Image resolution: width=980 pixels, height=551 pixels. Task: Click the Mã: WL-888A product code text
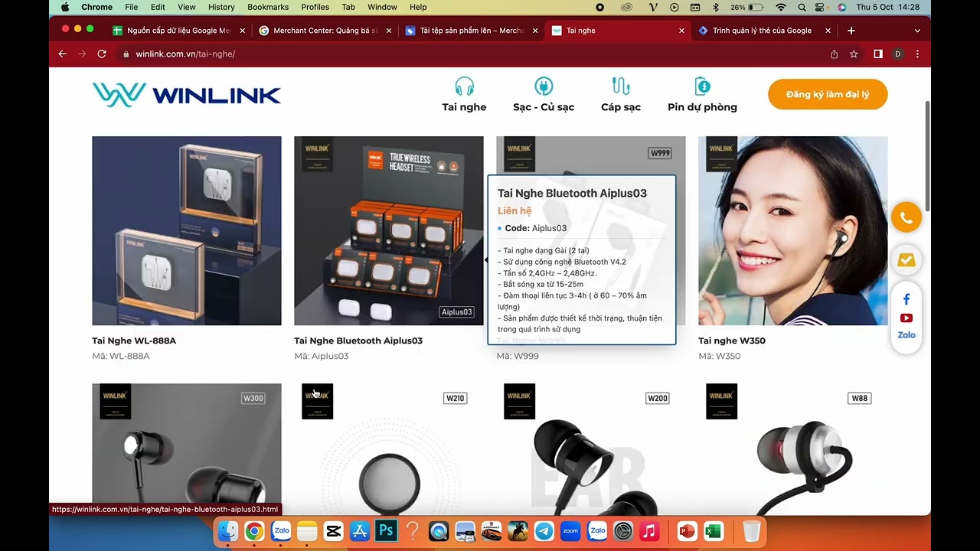(x=121, y=356)
